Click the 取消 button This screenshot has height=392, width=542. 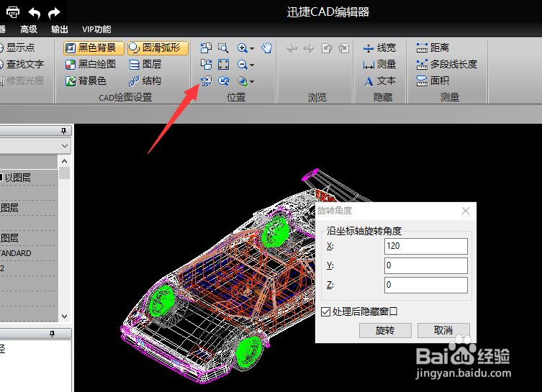(x=443, y=331)
